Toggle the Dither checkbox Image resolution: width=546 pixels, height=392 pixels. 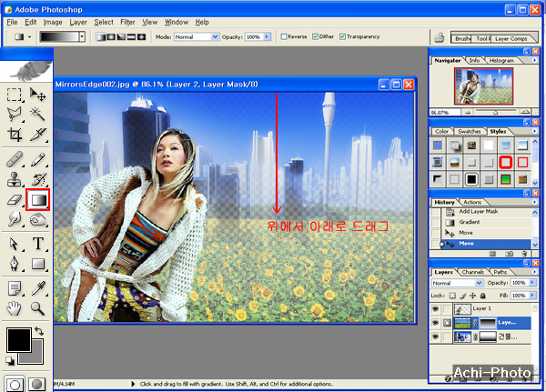point(314,37)
